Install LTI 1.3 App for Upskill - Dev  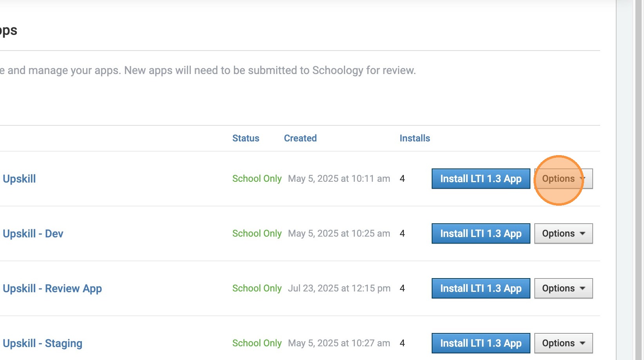click(x=481, y=233)
